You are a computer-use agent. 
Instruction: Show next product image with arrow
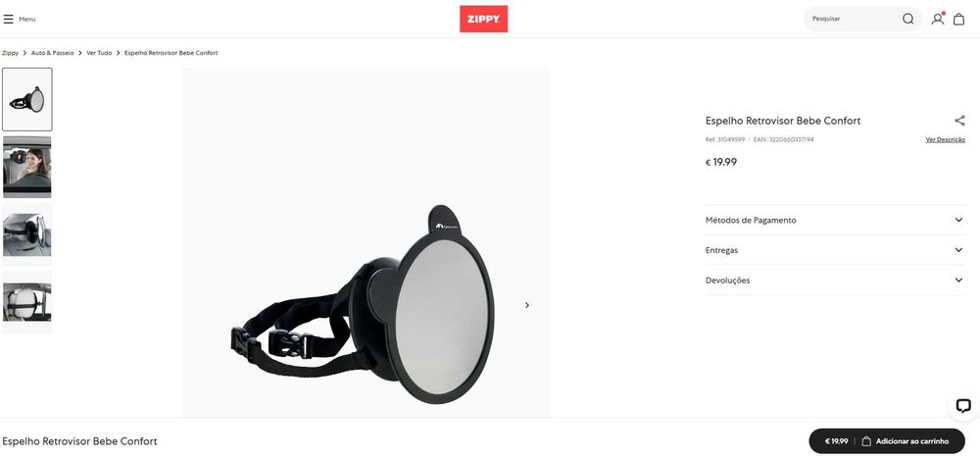527,305
